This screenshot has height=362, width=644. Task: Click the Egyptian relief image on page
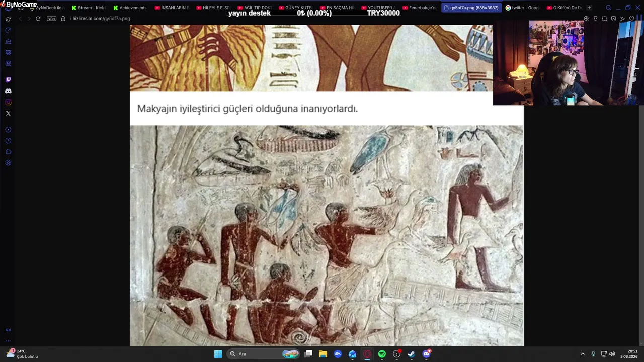coord(327,235)
